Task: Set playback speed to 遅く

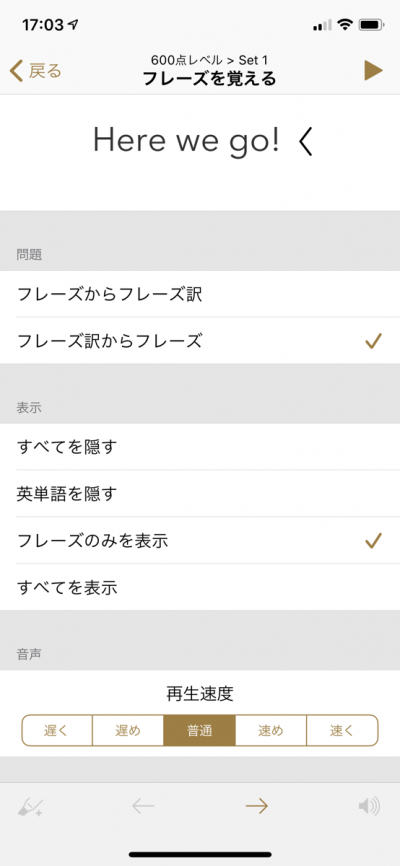Action: [57, 730]
